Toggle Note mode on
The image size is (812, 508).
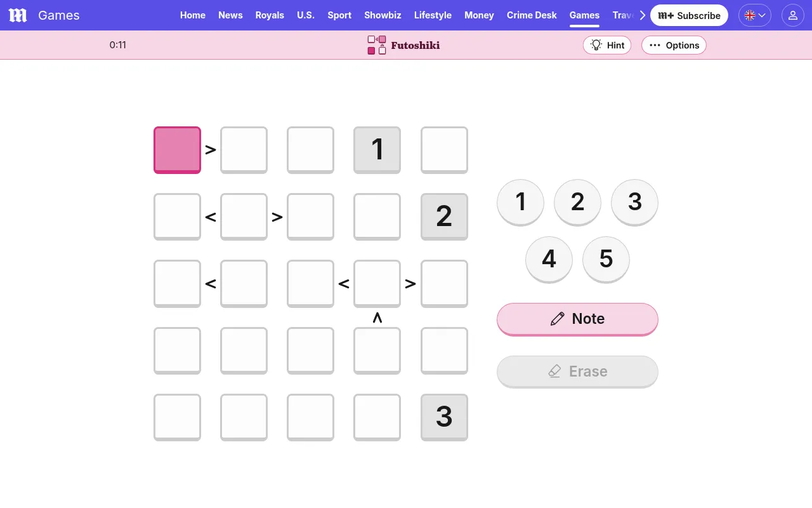coord(577,319)
